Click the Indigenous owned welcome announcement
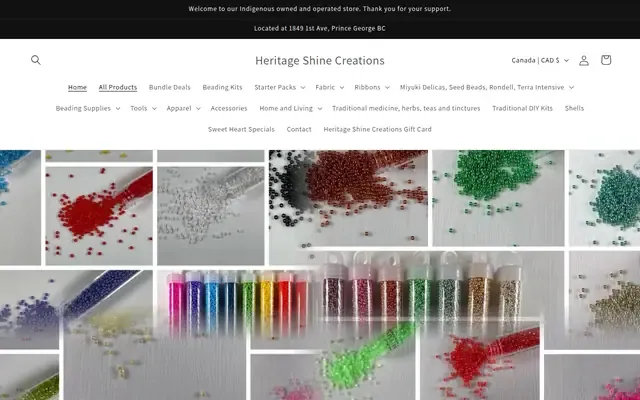 tap(320, 9)
